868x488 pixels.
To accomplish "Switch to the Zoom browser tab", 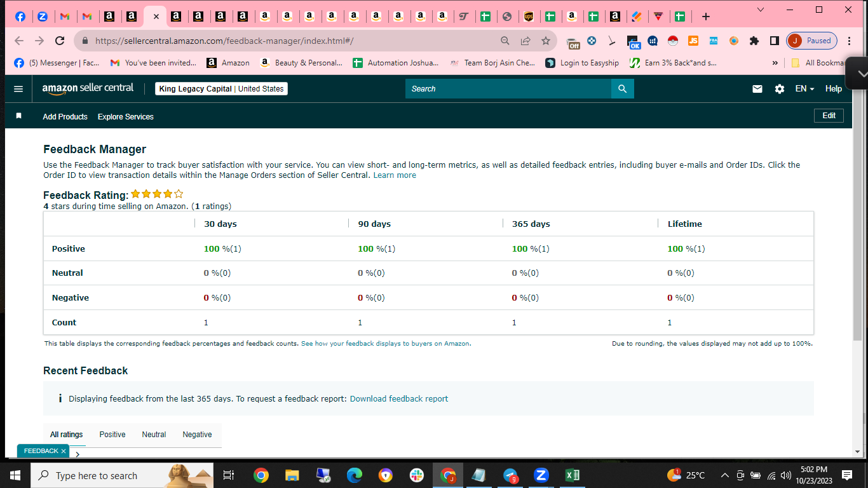I will coord(43,17).
